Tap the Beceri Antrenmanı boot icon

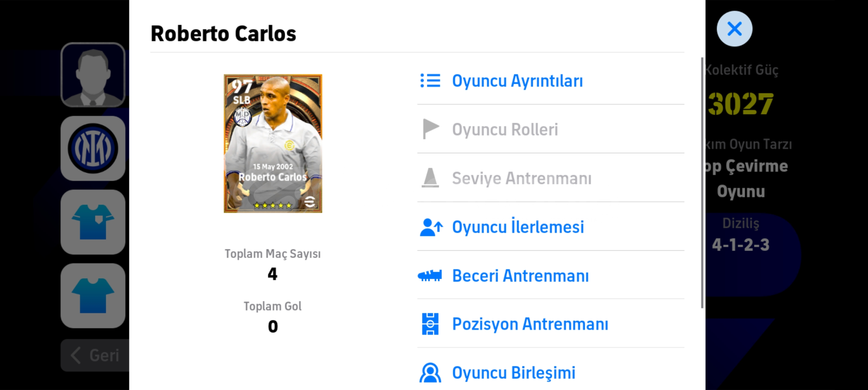[x=429, y=276]
